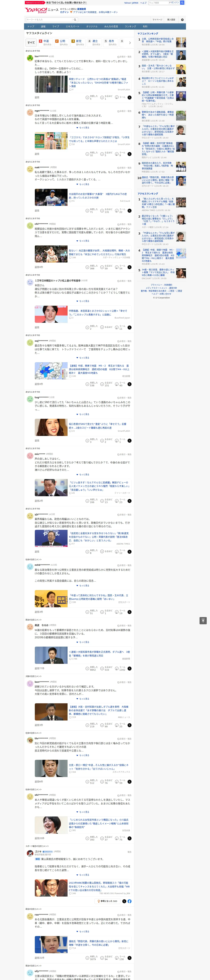210x980 pixels.
Task: Click うーん icon on chi******** comment
Action: tap(117, 267)
